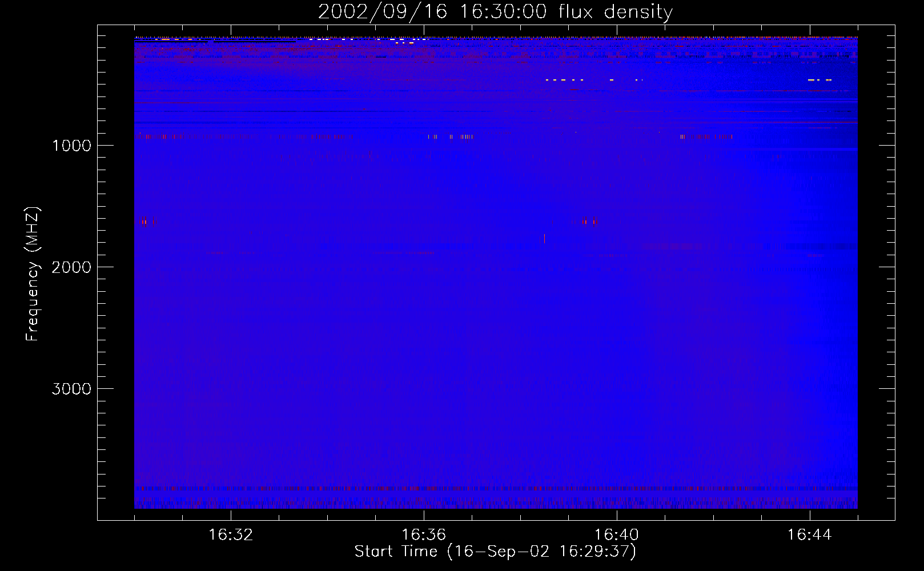Screen dimensions: 924x571
Task: Click the '2000' frequency tick label
Action: pos(71,267)
